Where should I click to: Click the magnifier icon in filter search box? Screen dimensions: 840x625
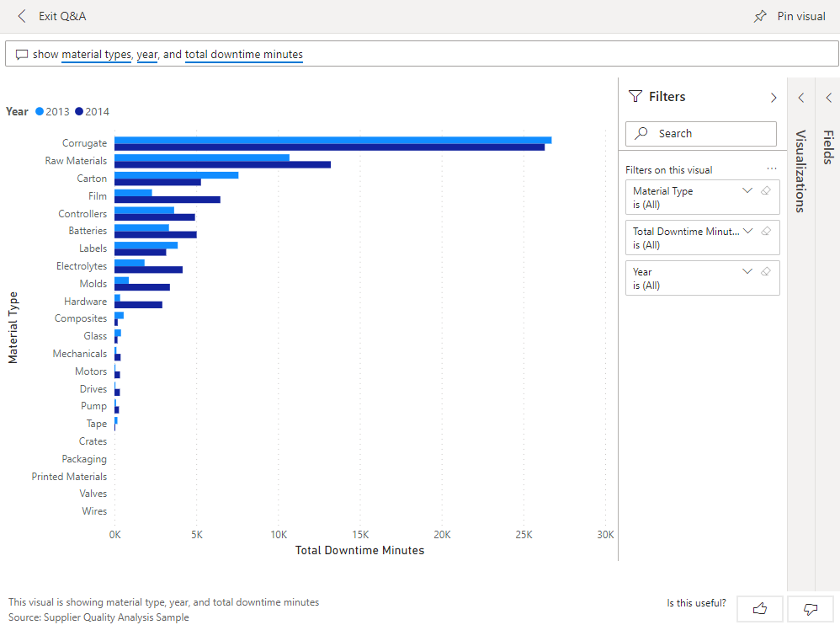(641, 133)
